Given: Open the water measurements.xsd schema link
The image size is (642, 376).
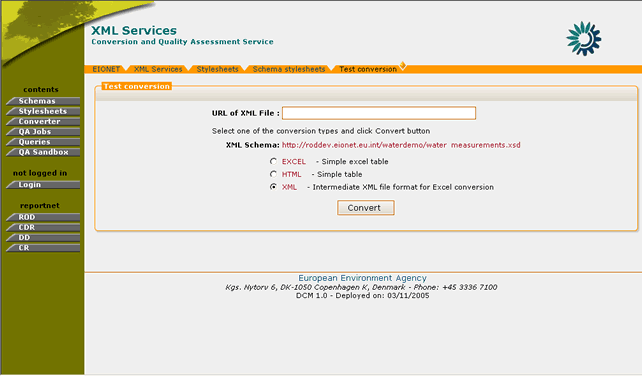Looking at the screenshot, I should [401, 145].
